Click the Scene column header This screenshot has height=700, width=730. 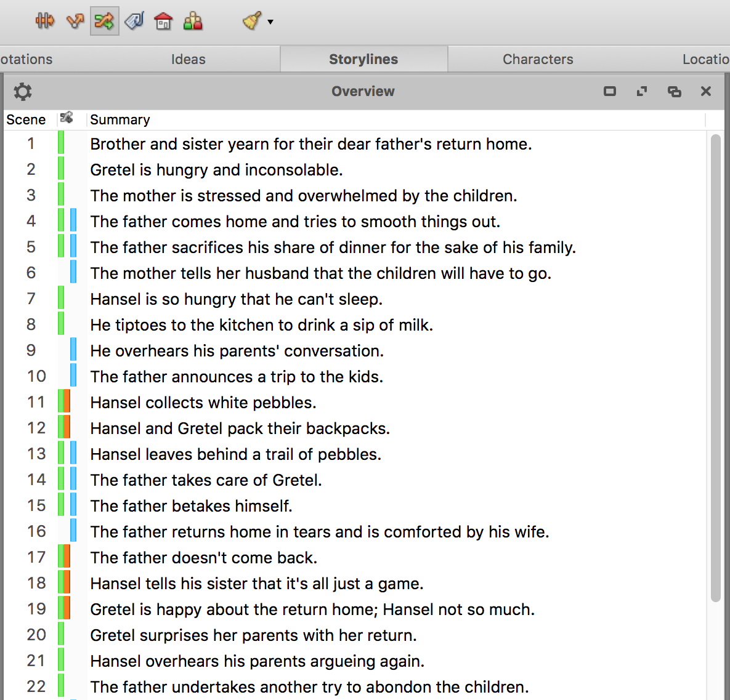click(26, 119)
